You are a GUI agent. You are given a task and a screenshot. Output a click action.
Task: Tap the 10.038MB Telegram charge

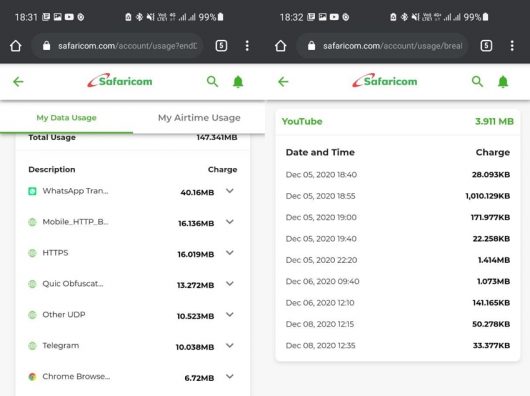click(x=195, y=347)
